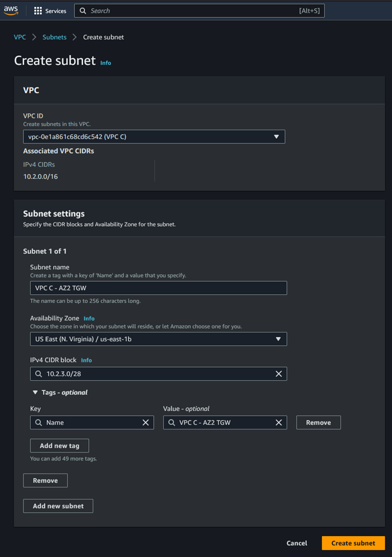
Task: Expand the Availability Zone dropdown
Action: pyautogui.click(x=158, y=339)
